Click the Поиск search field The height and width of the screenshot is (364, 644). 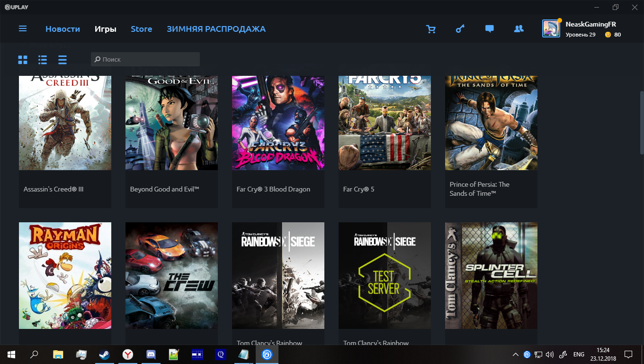(x=145, y=59)
